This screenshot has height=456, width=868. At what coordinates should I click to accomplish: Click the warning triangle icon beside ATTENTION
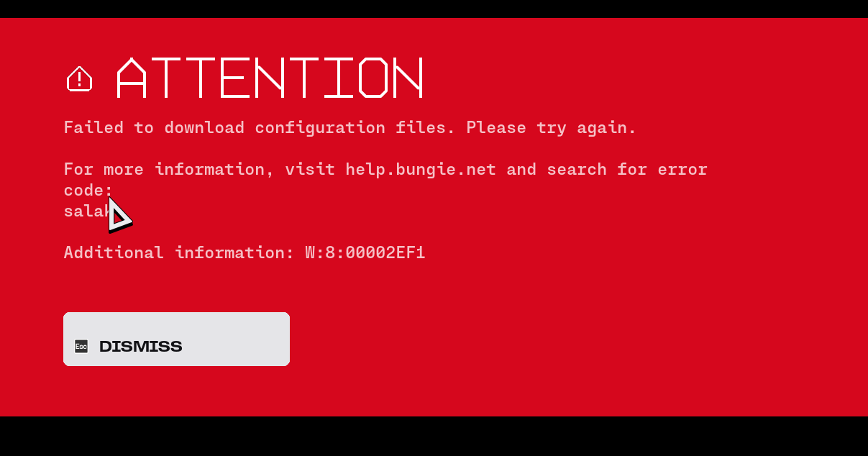[x=79, y=78]
